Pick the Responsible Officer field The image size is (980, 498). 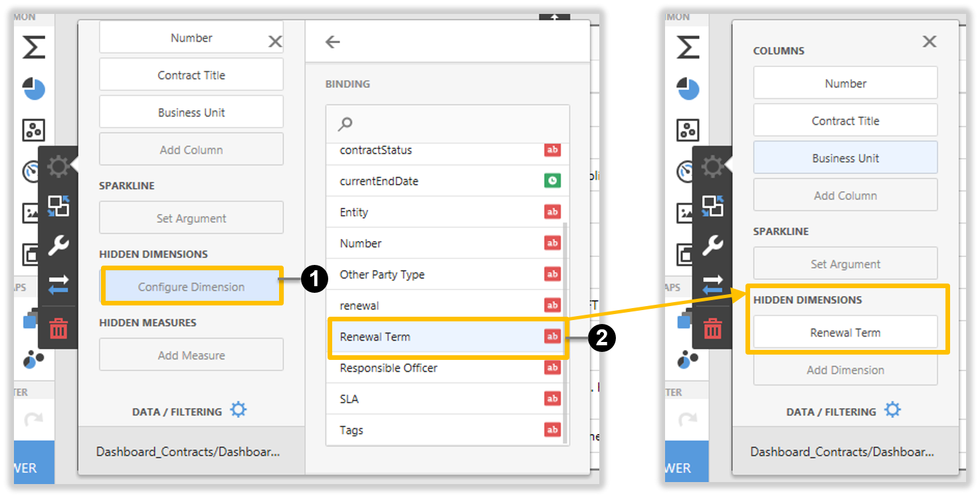pyautogui.click(x=447, y=368)
